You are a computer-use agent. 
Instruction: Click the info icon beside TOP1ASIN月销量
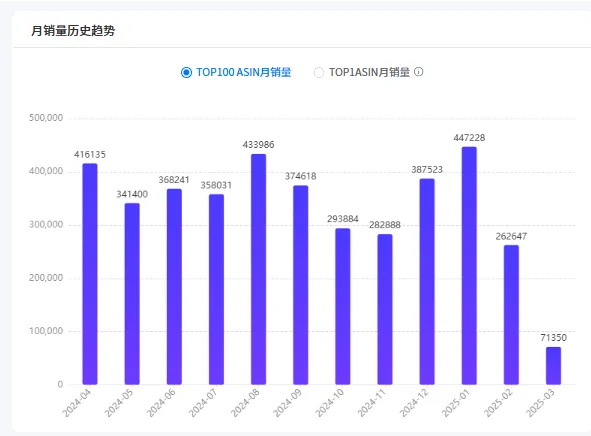(x=419, y=72)
